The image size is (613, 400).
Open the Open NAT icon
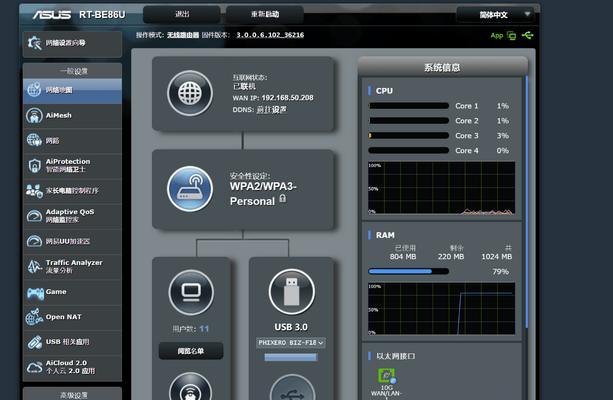(34, 317)
